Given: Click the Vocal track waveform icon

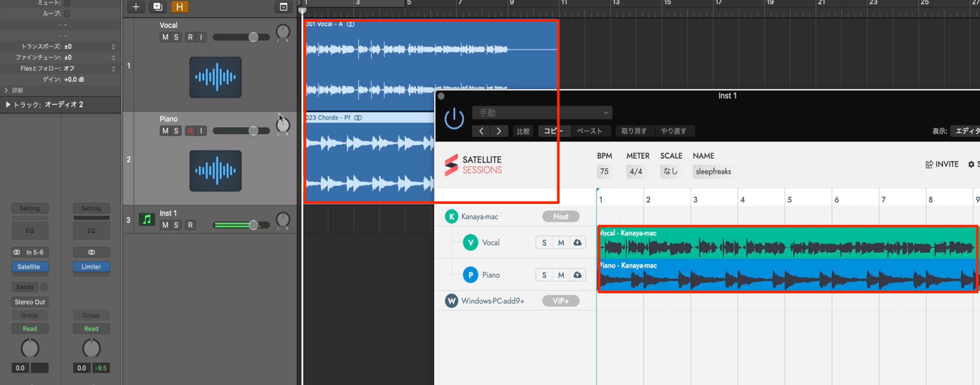Looking at the screenshot, I should (215, 77).
